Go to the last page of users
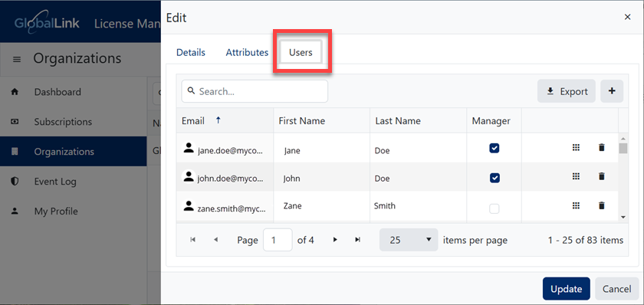Screen dimensions: 644x305 click(357, 240)
